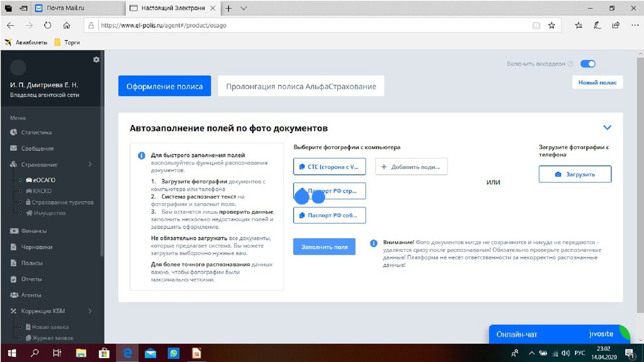Open the 'Оформление полиса' tab
Image resolution: width=644 pixels, height=362 pixels.
pos(164,85)
